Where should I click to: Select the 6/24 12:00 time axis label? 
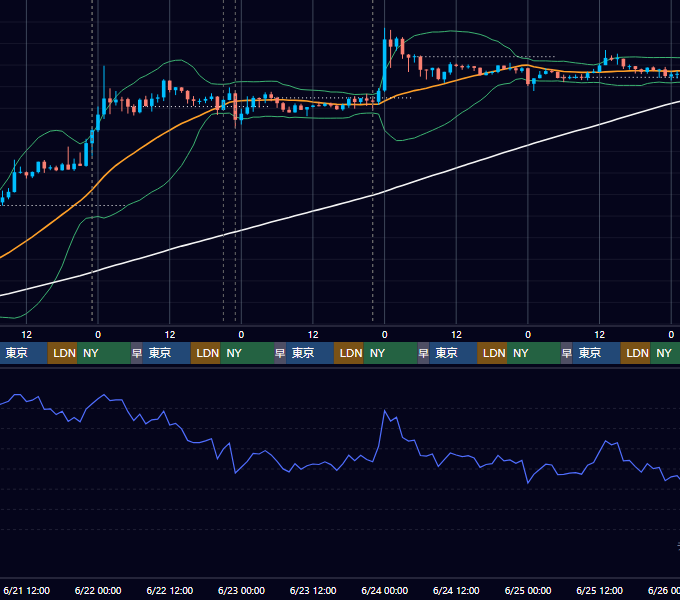point(456,590)
